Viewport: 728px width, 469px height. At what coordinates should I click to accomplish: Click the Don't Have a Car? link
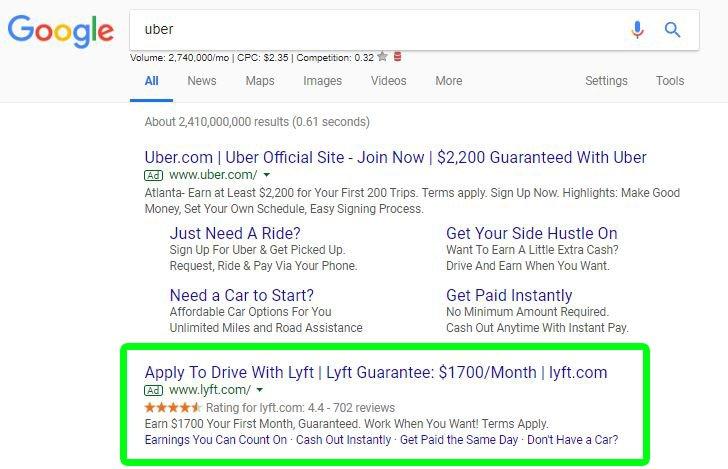coord(572,440)
